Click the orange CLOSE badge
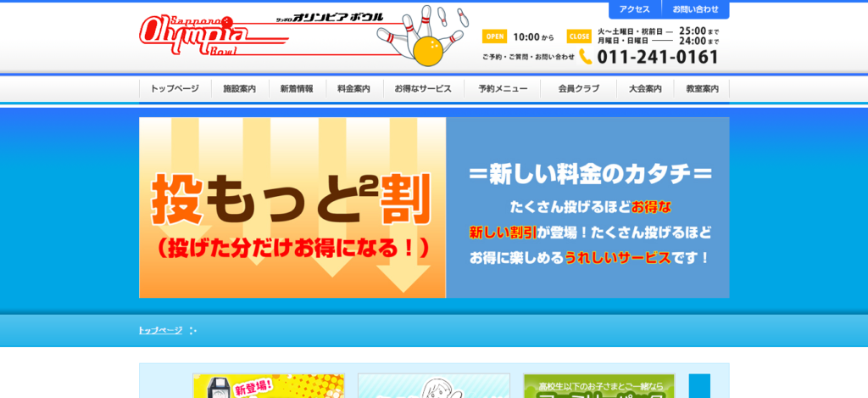The height and width of the screenshot is (398, 868). tap(579, 36)
